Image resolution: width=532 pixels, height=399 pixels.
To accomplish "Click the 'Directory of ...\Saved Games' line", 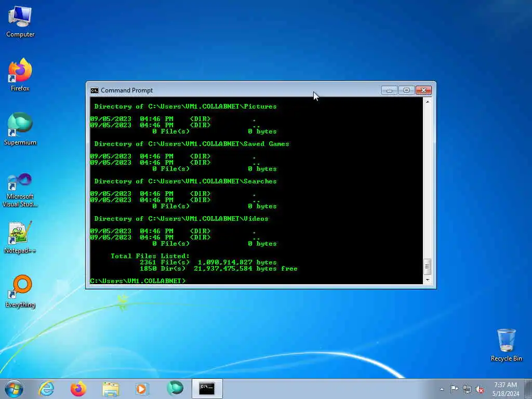I will 192,144.
